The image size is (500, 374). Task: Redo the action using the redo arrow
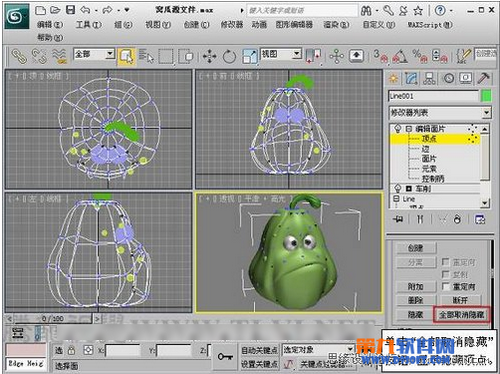107,10
